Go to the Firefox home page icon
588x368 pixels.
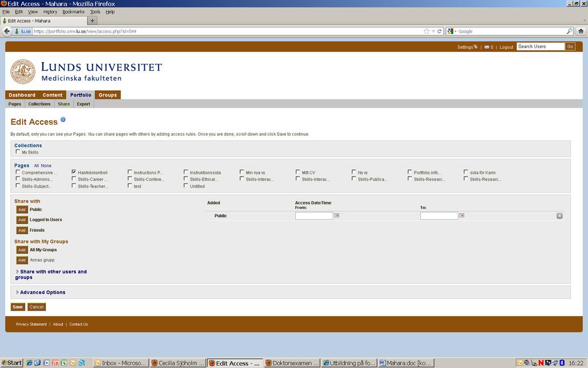[581, 31]
